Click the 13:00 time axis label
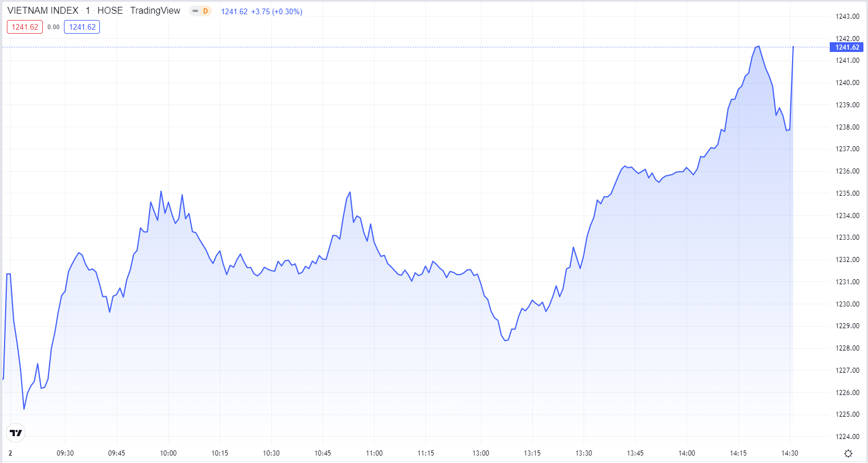Viewport: 868px width, 463px height. pos(481,453)
